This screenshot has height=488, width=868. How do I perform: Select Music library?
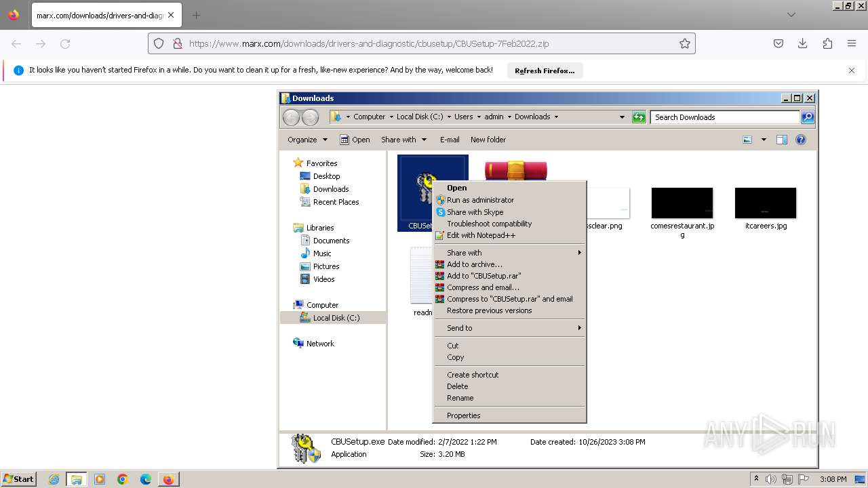(316, 253)
